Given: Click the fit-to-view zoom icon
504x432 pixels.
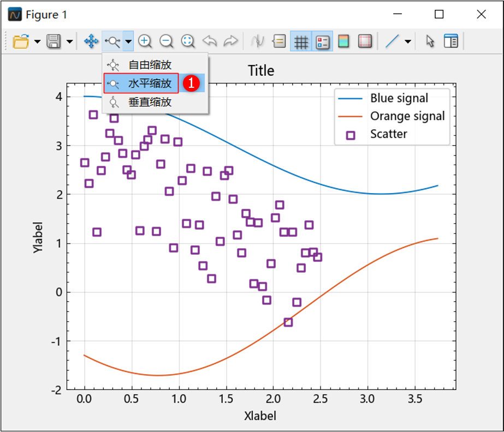Looking at the screenshot, I should 188,41.
